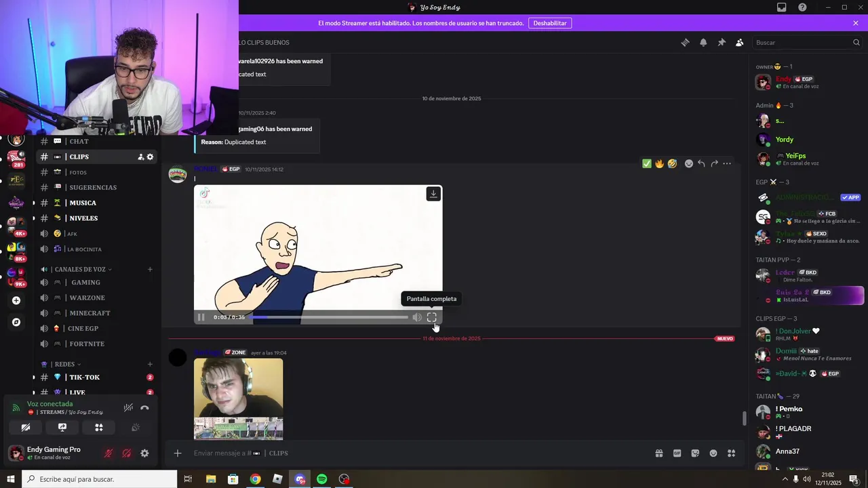This screenshot has width=868, height=488.
Task: Open Chrome from Windows taskbar
Action: pyautogui.click(x=255, y=479)
